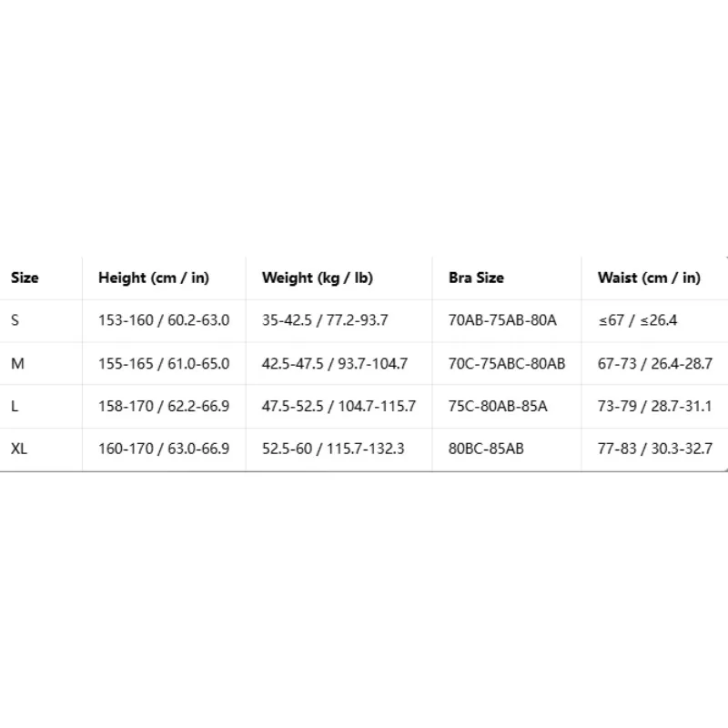Click height cell 153-160 / 60.2-63.0
The image size is (728, 728).
(x=164, y=320)
